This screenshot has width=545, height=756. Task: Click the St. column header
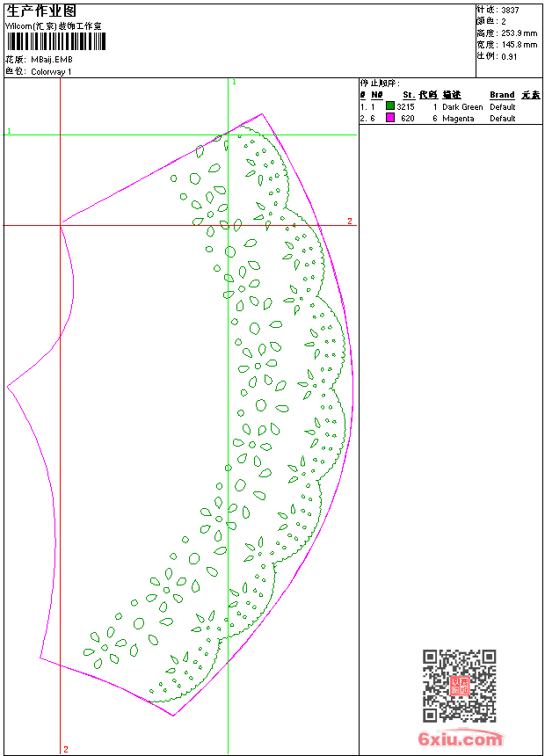click(x=409, y=95)
